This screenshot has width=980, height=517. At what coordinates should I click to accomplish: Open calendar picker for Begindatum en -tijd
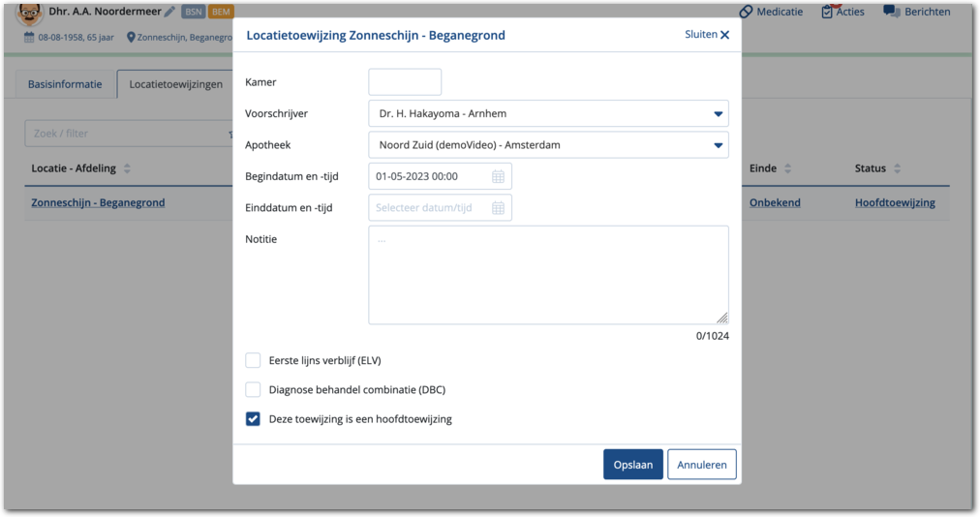pos(498,177)
